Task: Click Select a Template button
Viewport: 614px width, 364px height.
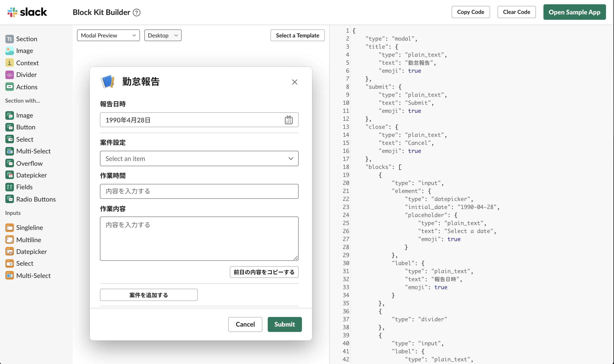Action: pyautogui.click(x=297, y=35)
